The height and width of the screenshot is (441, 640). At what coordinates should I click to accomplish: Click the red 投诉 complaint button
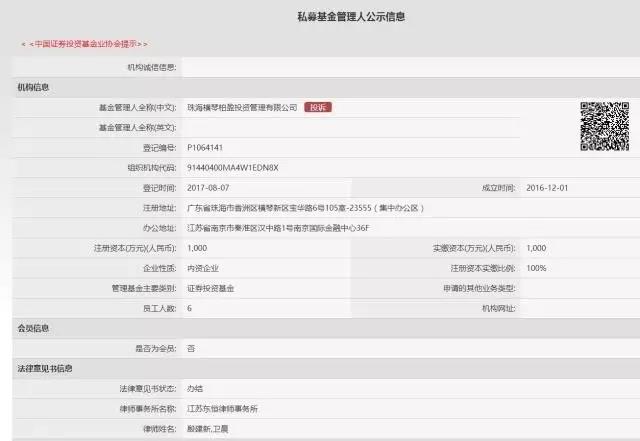[318, 107]
